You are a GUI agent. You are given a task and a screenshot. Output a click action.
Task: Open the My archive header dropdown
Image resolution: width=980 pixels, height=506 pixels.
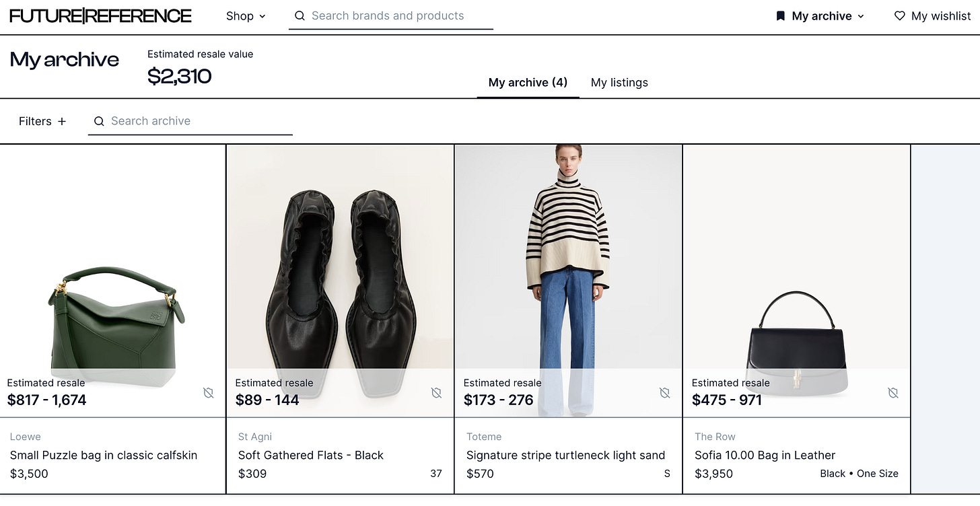(820, 16)
